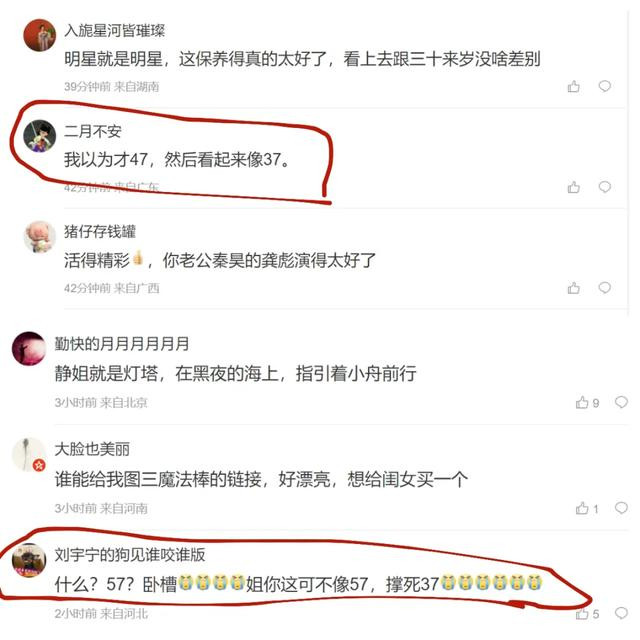Open username link 勤快的月月月月月月
640x640 pixels.
click(x=122, y=344)
